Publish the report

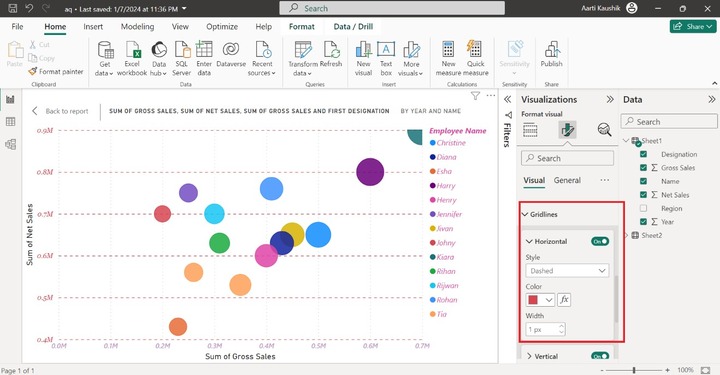pyautogui.click(x=551, y=54)
